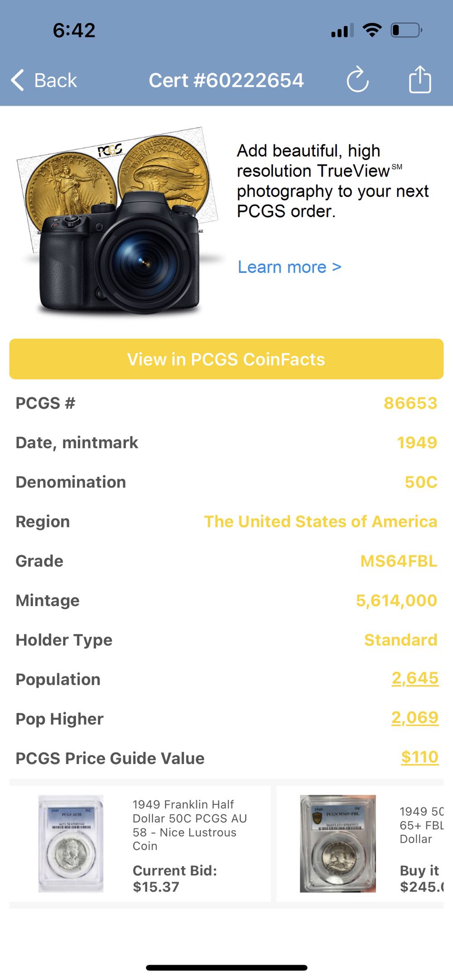Open the AU 58 Franklin Half thumbnail

click(71, 844)
